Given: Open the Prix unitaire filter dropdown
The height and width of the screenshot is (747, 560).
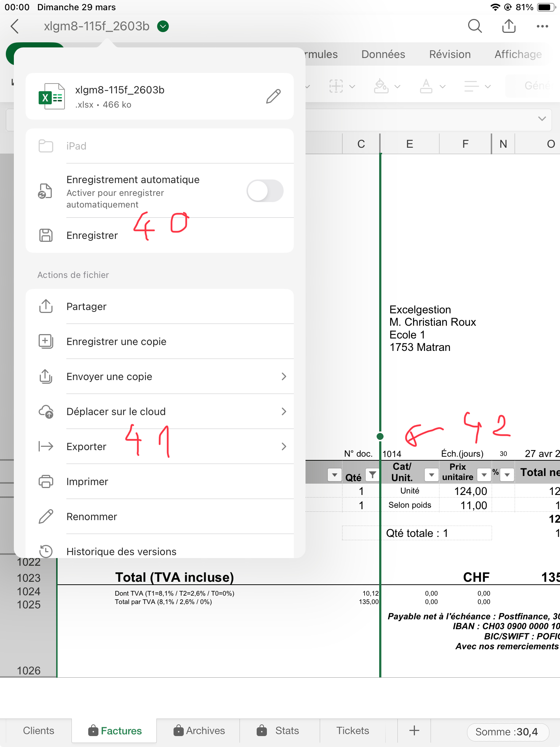Looking at the screenshot, I should point(484,475).
